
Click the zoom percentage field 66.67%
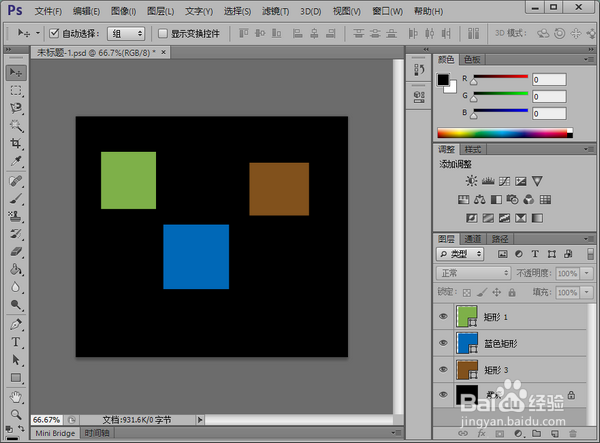pos(47,420)
